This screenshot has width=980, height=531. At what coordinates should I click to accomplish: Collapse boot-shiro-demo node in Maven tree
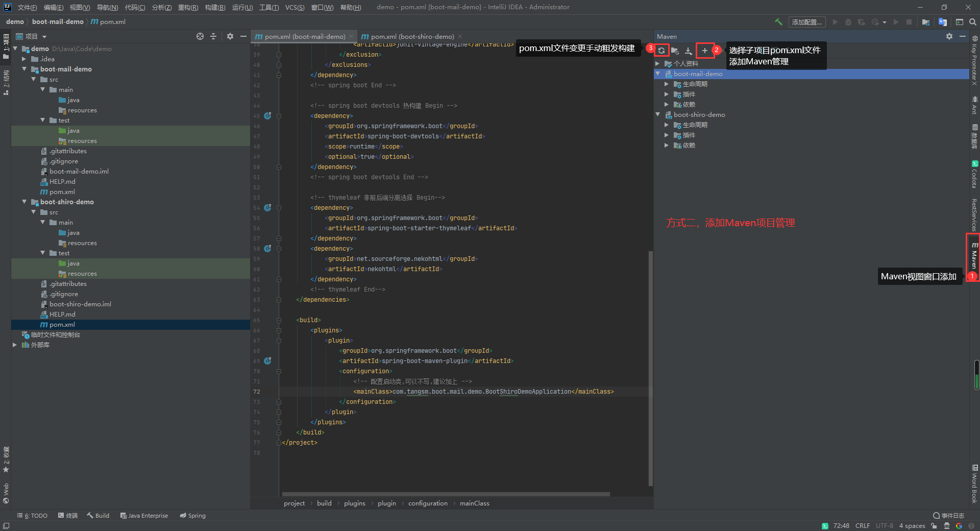pos(658,115)
